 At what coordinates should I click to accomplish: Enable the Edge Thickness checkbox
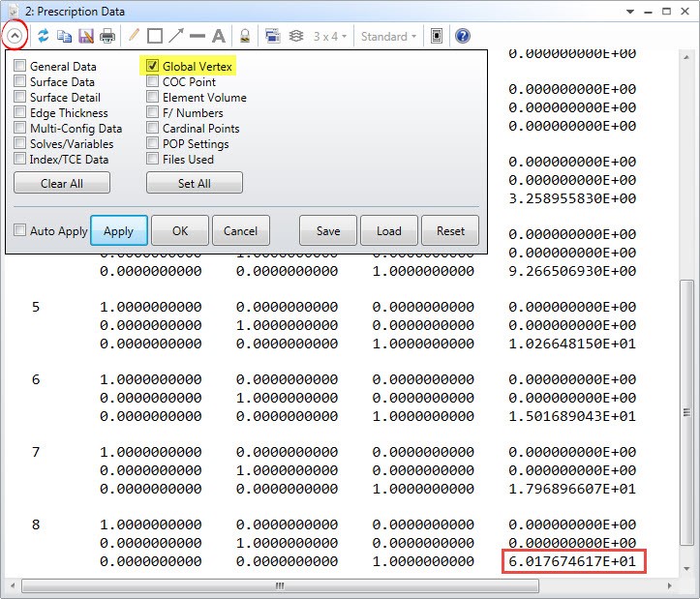tap(19, 112)
